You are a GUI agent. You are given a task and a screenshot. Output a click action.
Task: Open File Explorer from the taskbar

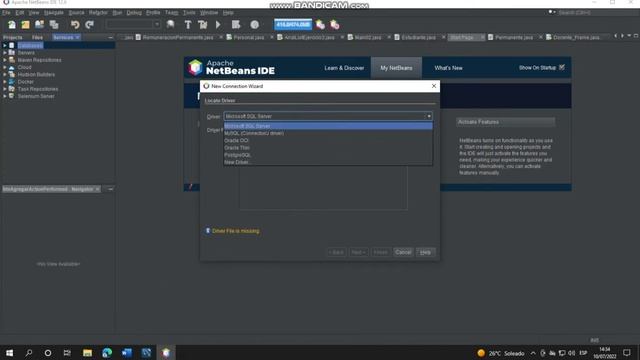tap(87, 353)
